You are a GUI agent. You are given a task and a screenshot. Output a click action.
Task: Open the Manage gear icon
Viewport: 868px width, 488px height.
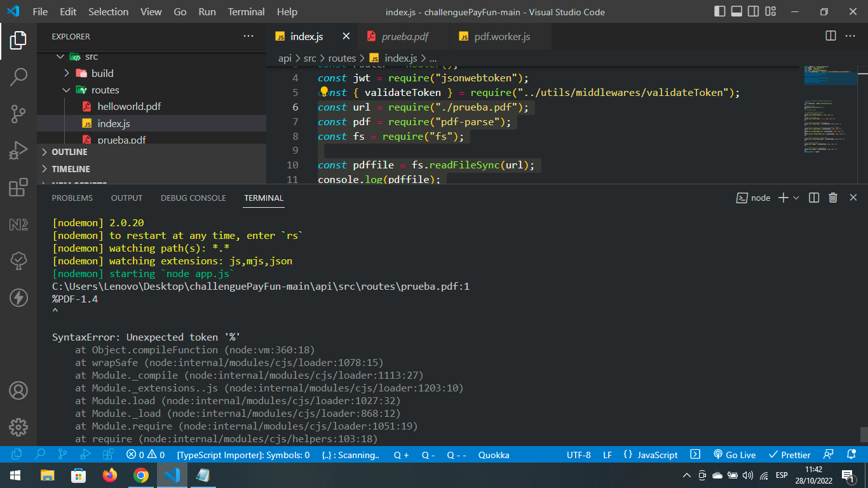[18, 427]
